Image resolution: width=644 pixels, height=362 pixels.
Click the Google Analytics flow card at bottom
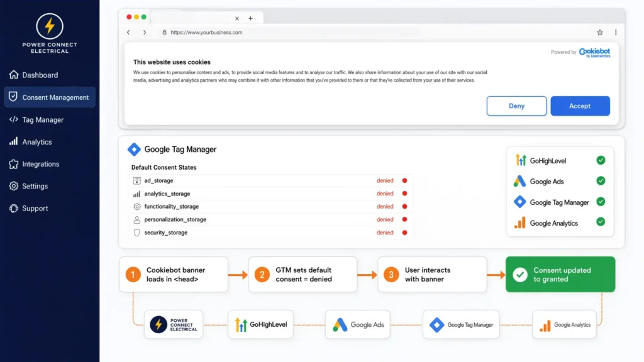pyautogui.click(x=564, y=325)
